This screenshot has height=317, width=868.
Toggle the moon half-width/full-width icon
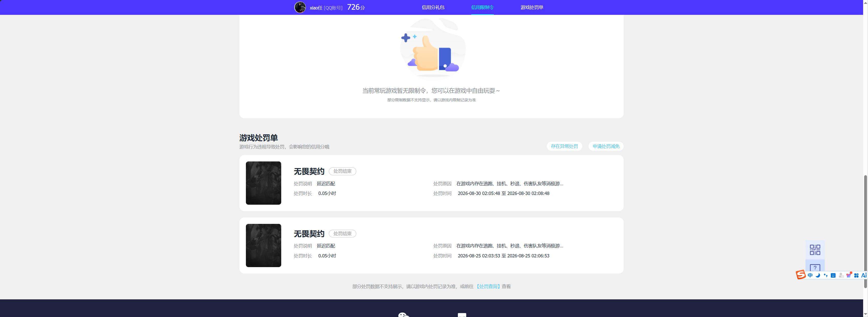click(x=818, y=275)
